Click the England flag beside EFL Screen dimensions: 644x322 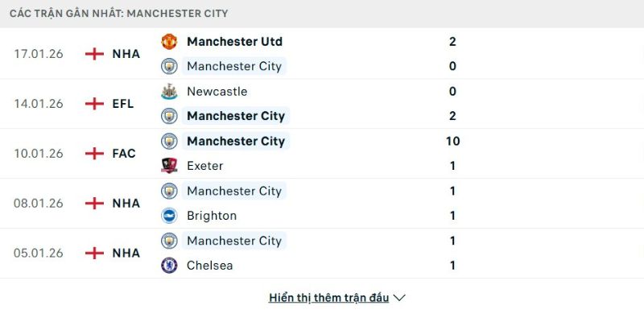coord(94,104)
